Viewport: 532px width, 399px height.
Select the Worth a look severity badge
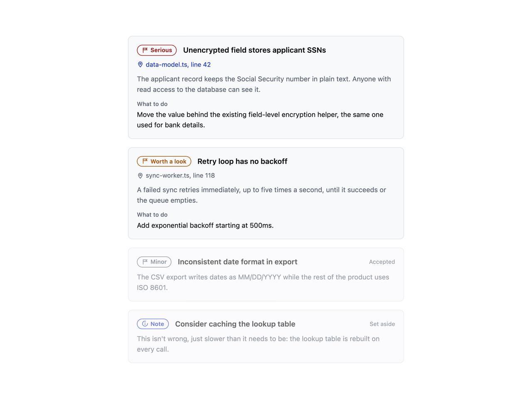pos(164,161)
